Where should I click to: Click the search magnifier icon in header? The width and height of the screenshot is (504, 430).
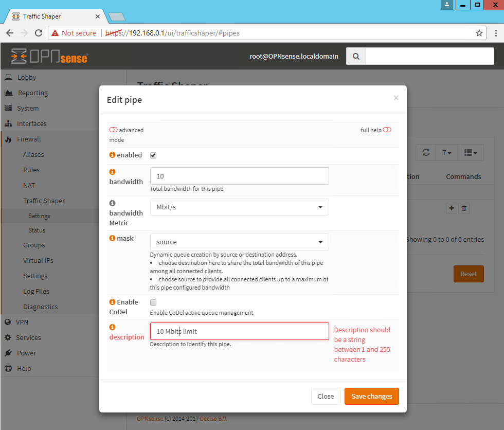click(356, 57)
